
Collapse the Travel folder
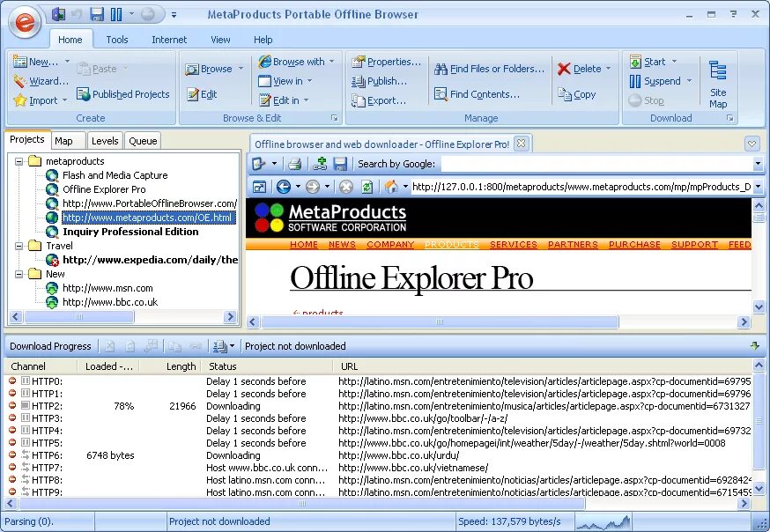19,246
